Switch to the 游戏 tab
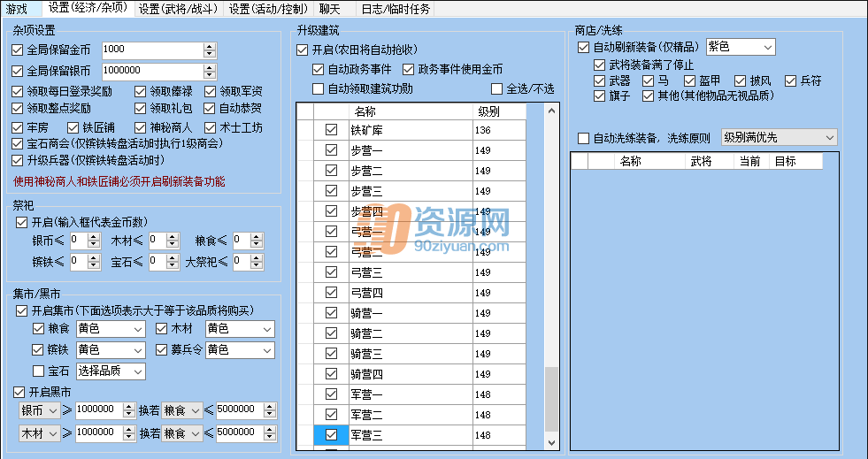 17,9
